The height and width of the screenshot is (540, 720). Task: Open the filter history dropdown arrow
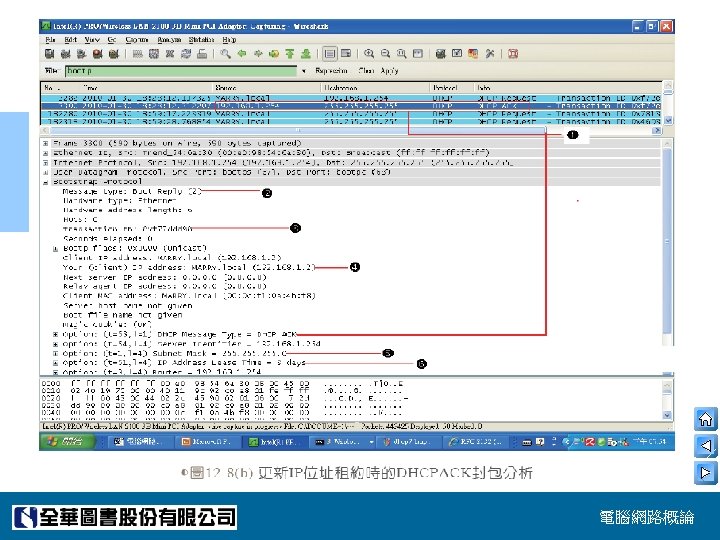tap(304, 71)
